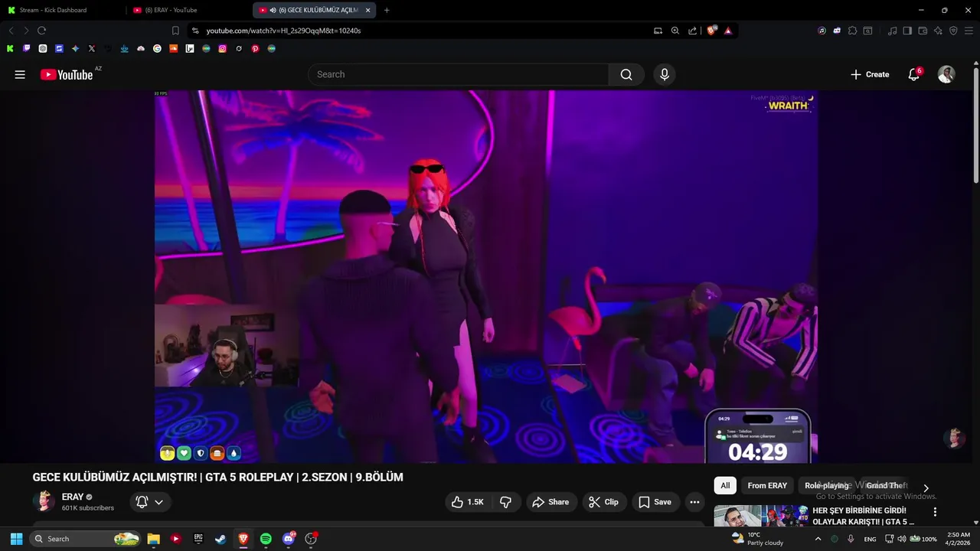Open Steam from the taskbar
The width and height of the screenshot is (980, 551).
[x=220, y=539]
